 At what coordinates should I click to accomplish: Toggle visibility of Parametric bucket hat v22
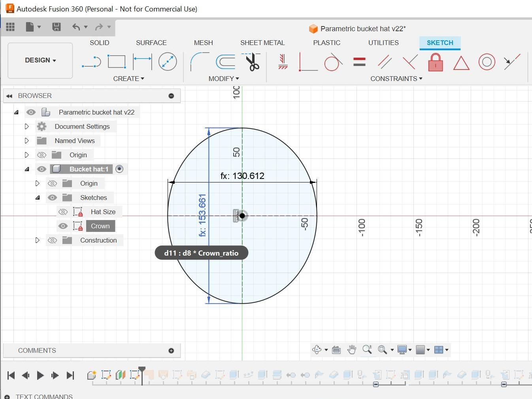(31, 112)
